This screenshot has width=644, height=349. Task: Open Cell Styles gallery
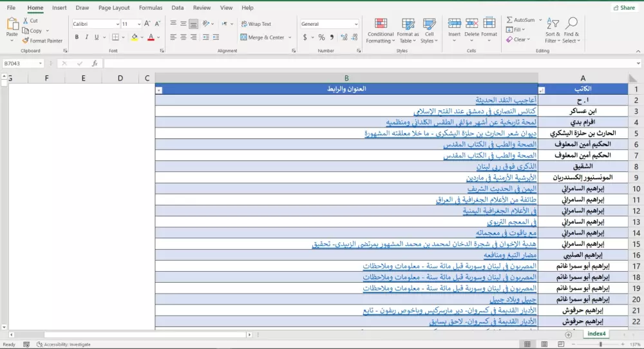pos(429,31)
